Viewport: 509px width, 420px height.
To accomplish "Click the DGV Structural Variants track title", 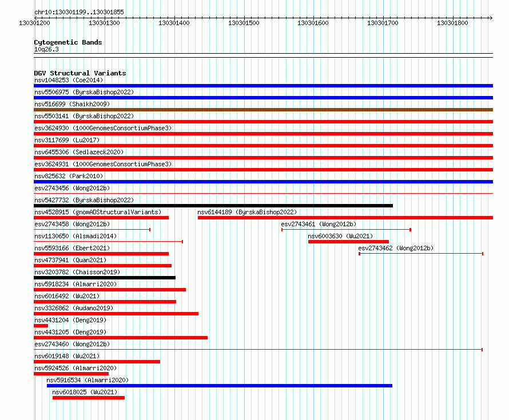I will point(80,73).
